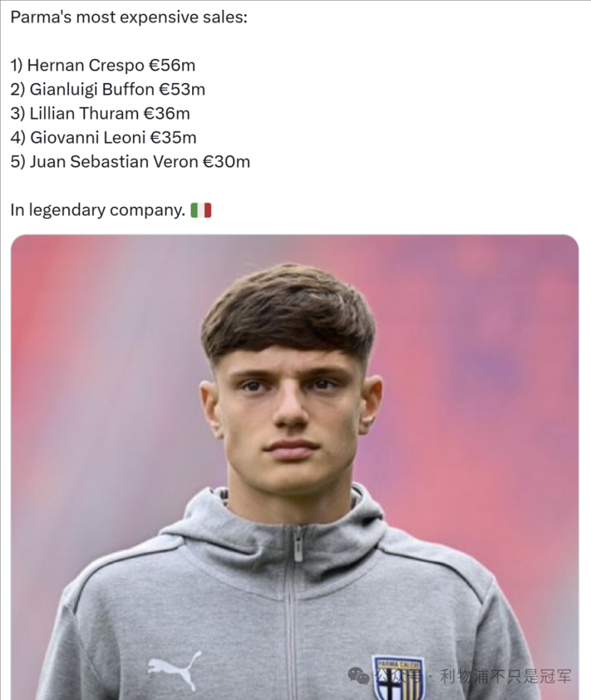591x700 pixels.
Task: Click the Italian flag emoji
Action: point(201,210)
